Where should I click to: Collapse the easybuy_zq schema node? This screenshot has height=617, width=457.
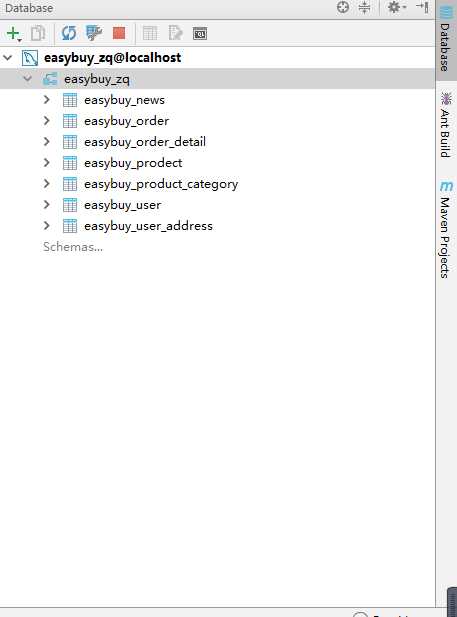click(28, 79)
